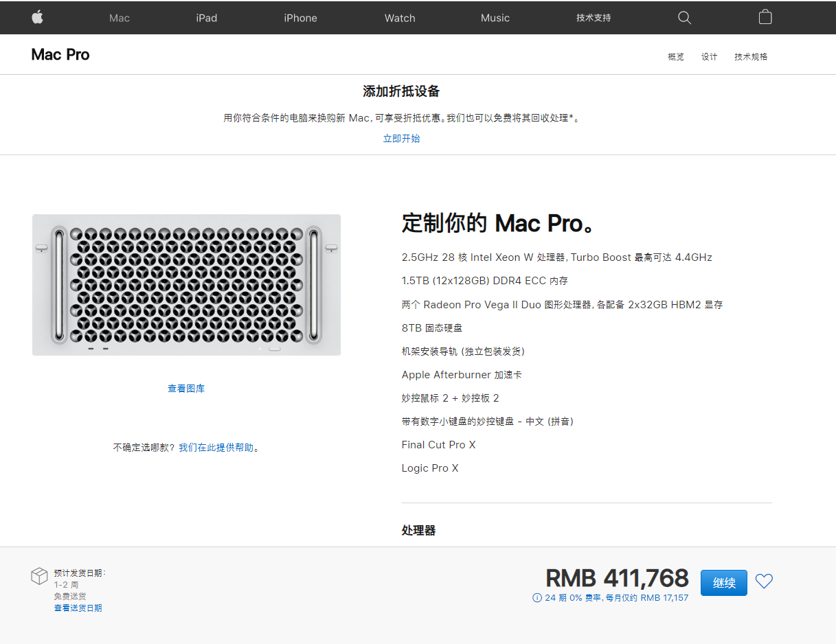Open the Mac menu item
The image size is (836, 644).
[120, 18]
